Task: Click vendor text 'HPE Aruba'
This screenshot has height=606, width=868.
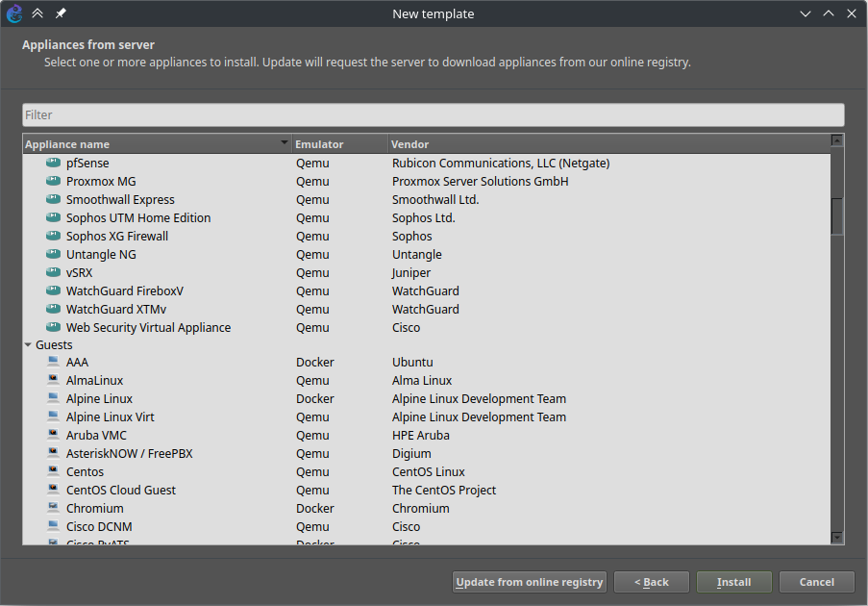Action: [x=421, y=435]
